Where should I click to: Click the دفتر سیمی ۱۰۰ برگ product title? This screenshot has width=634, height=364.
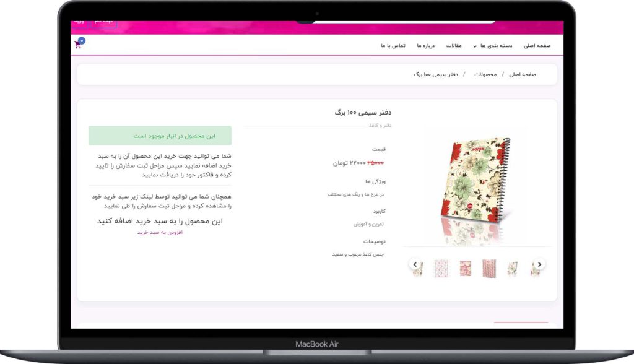click(362, 112)
